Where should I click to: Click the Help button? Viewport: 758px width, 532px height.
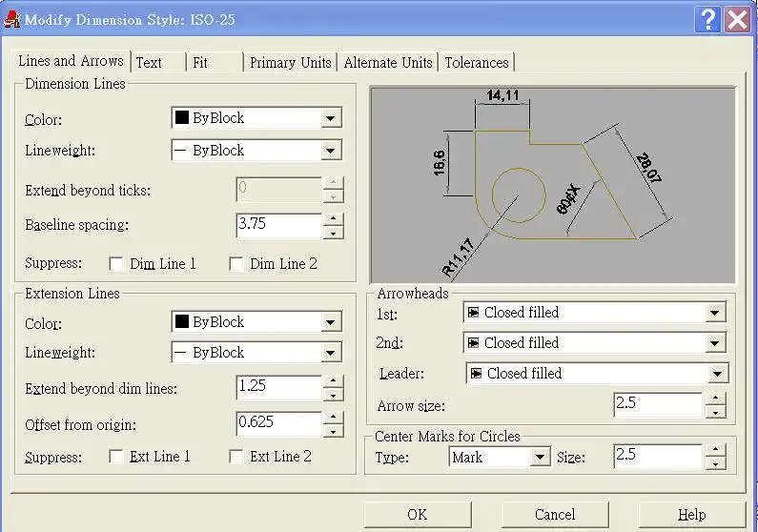click(692, 515)
